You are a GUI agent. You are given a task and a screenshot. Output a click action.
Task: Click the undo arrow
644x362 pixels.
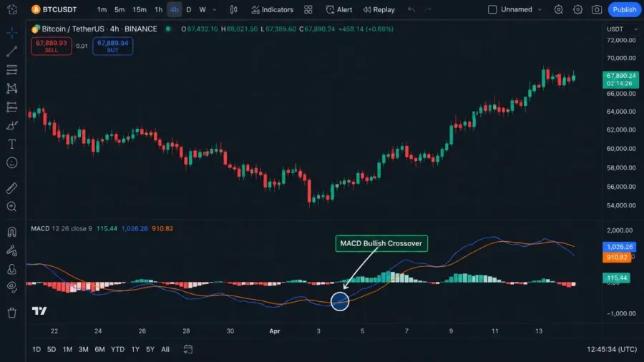pyautogui.click(x=411, y=9)
